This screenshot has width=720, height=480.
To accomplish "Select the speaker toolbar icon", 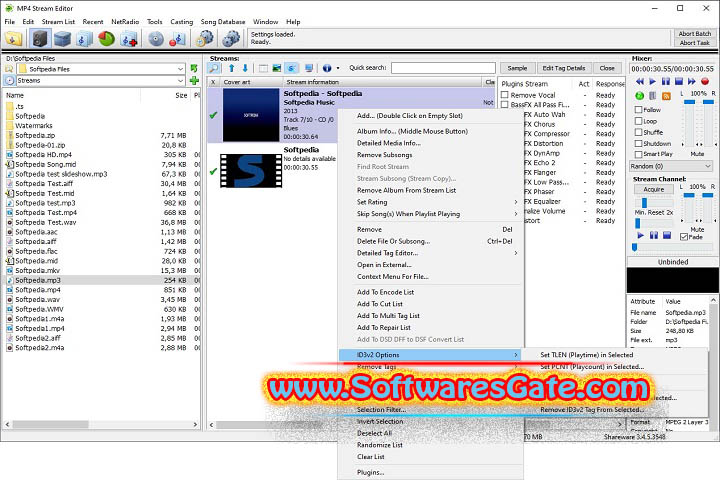I will 39,39.
